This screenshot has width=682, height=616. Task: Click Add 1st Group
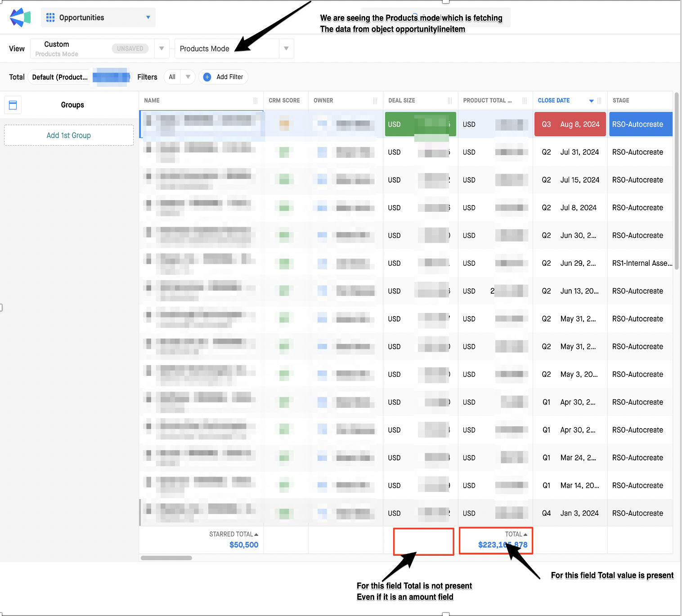pos(69,135)
